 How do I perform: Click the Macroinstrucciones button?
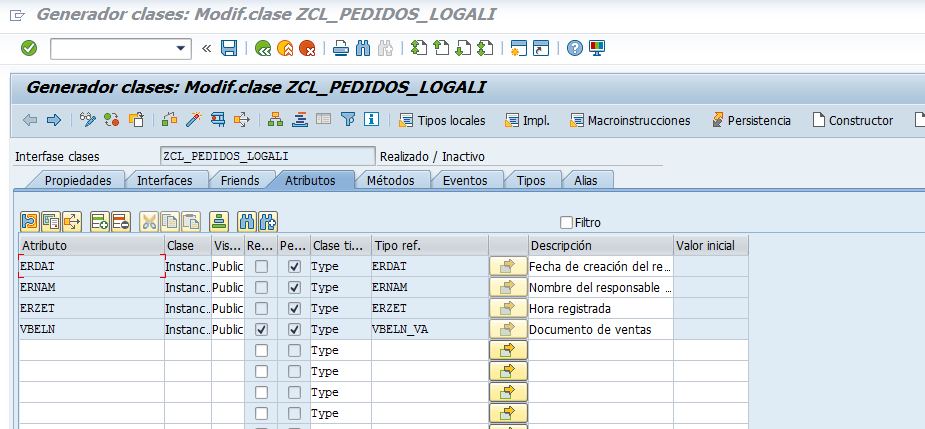point(630,120)
